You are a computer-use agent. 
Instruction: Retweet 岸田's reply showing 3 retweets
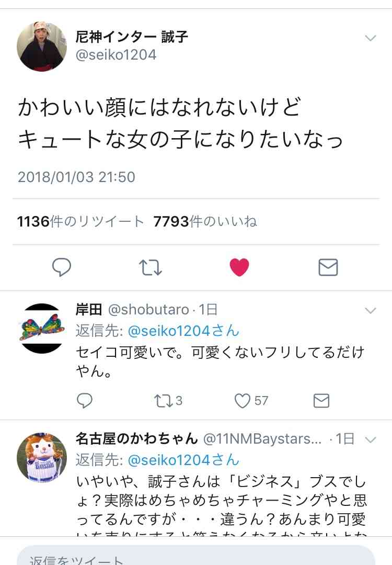tap(168, 401)
